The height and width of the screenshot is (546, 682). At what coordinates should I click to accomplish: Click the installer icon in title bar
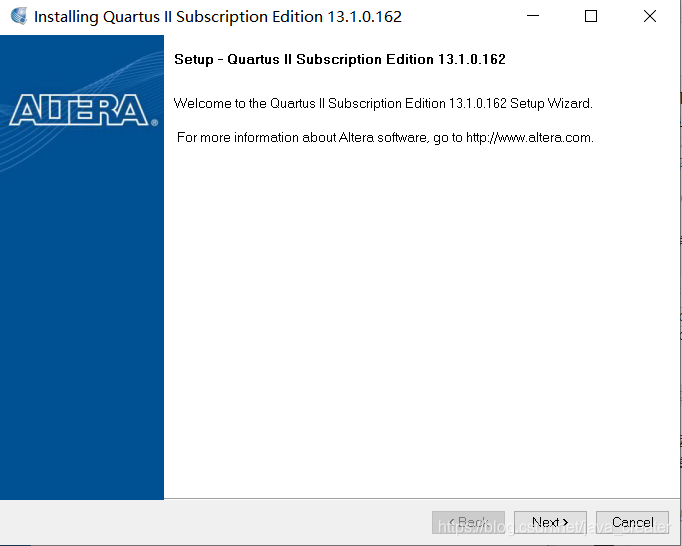tap(19, 16)
